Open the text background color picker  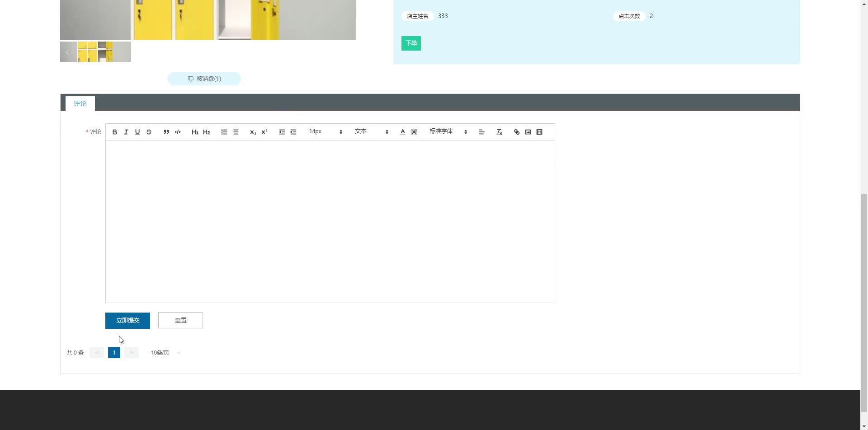pyautogui.click(x=414, y=132)
